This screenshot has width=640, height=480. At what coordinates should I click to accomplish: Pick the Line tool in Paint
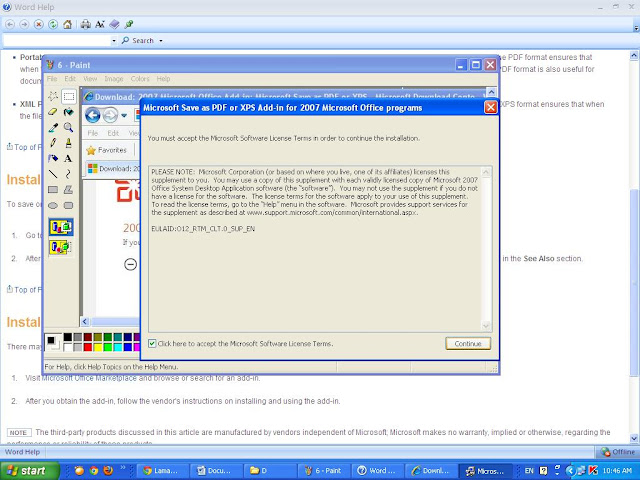53,174
